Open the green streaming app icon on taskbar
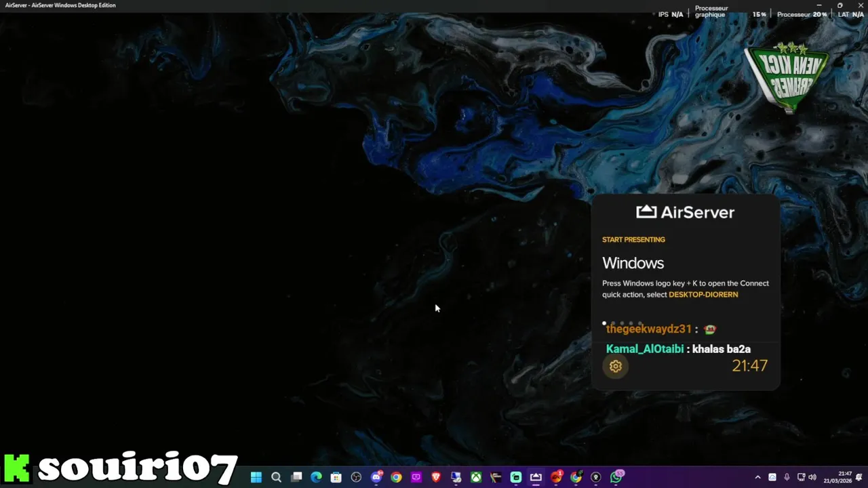Viewport: 868px width, 488px height. pos(516,478)
